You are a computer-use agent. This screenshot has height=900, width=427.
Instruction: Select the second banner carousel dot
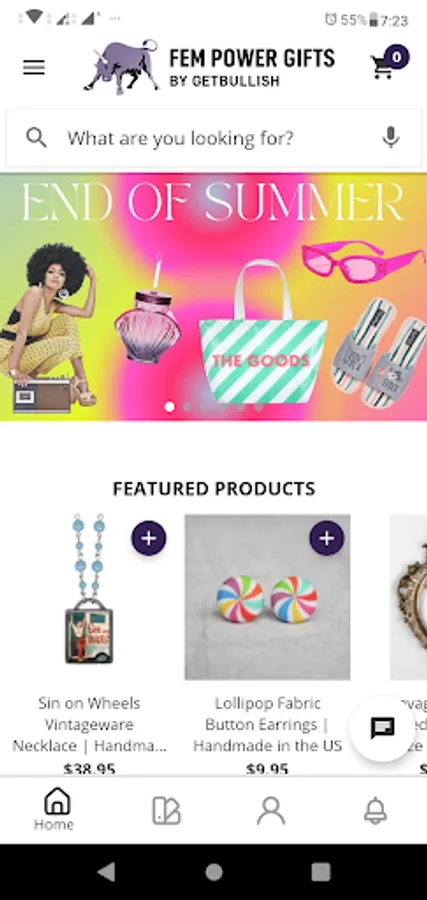187,406
